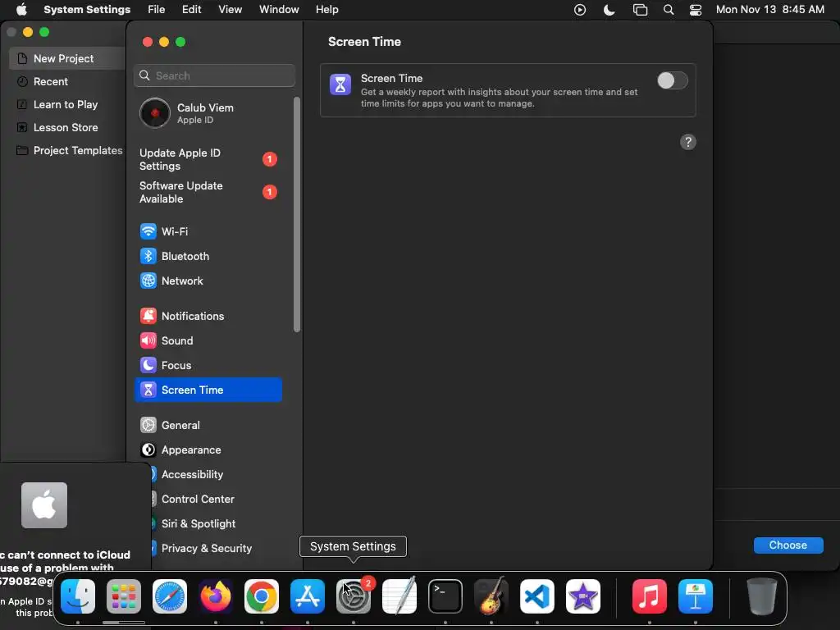Image resolution: width=840 pixels, height=630 pixels.
Task: Open Terminal from the Dock
Action: [445, 596]
